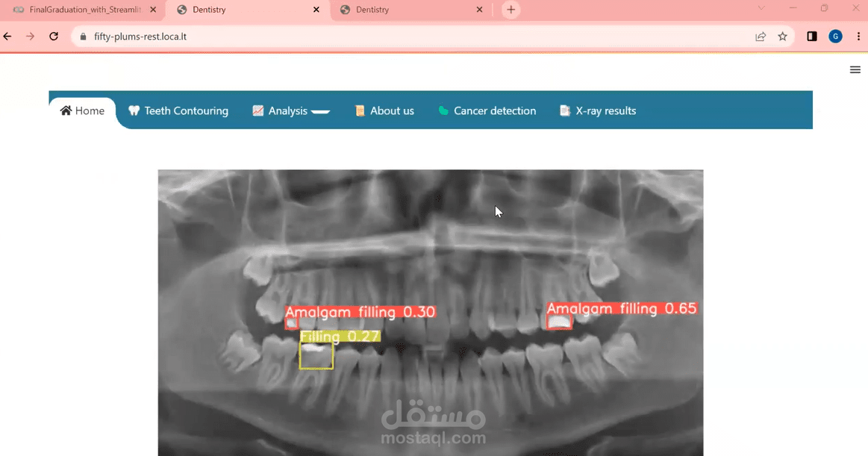This screenshot has height=456, width=868.
Task: Open the tab search chevron dropdown
Action: tap(761, 9)
